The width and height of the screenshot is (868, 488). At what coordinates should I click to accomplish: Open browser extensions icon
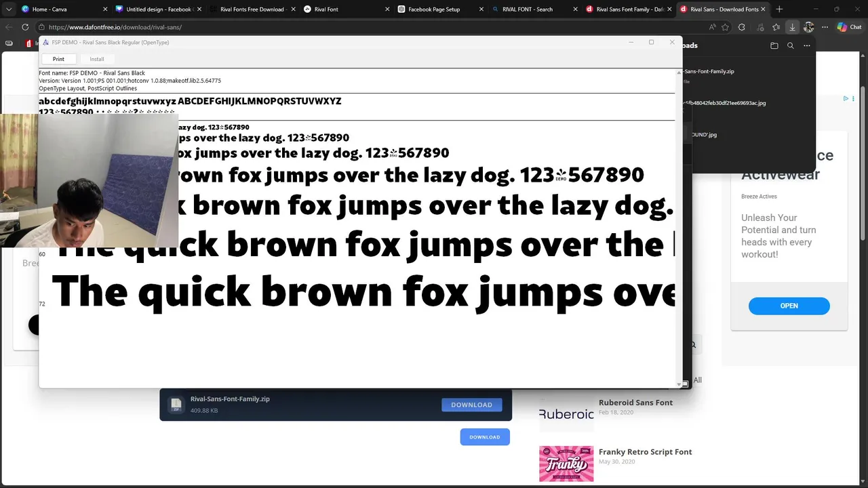point(741,27)
